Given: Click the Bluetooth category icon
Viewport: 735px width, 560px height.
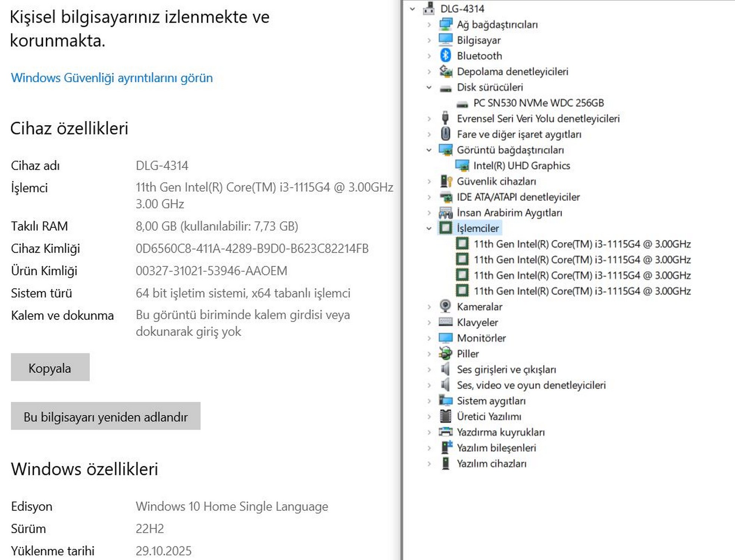Looking at the screenshot, I should point(445,56).
